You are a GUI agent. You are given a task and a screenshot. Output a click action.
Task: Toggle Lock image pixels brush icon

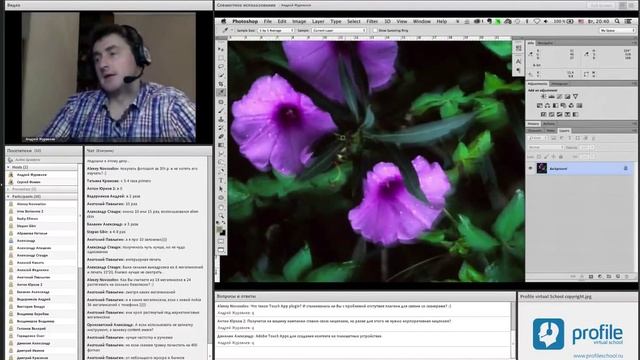point(546,157)
